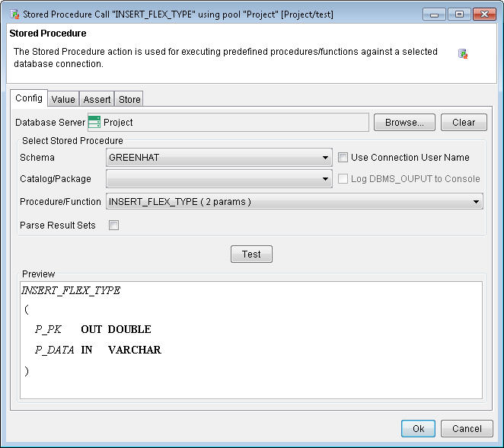
Task: Click the stored procedure icon beside the description
Action: click(x=463, y=53)
